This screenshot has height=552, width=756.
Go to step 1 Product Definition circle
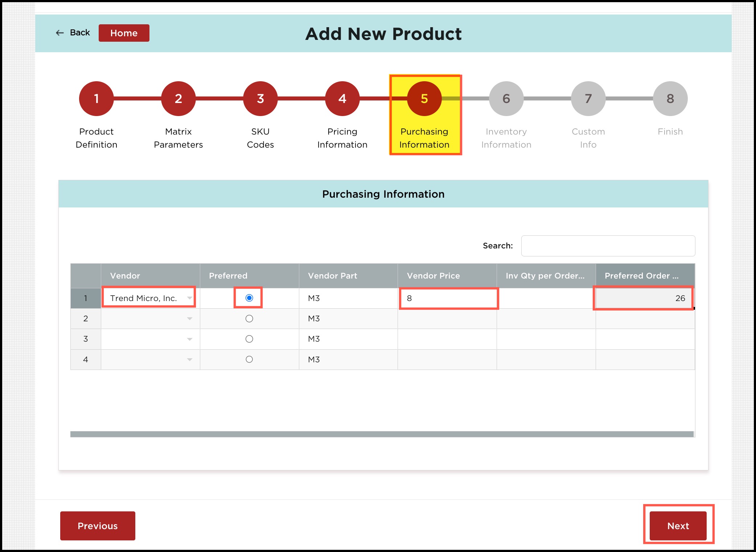tap(96, 99)
